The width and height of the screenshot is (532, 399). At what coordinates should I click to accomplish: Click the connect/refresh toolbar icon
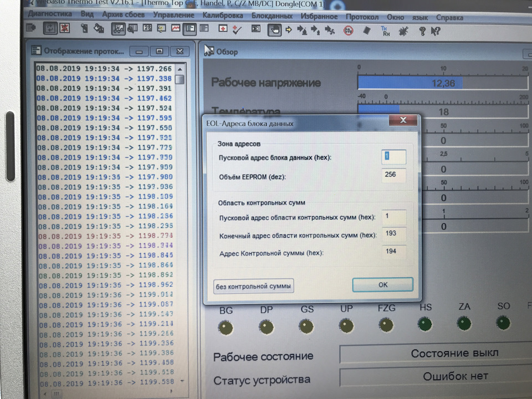(x=50, y=28)
